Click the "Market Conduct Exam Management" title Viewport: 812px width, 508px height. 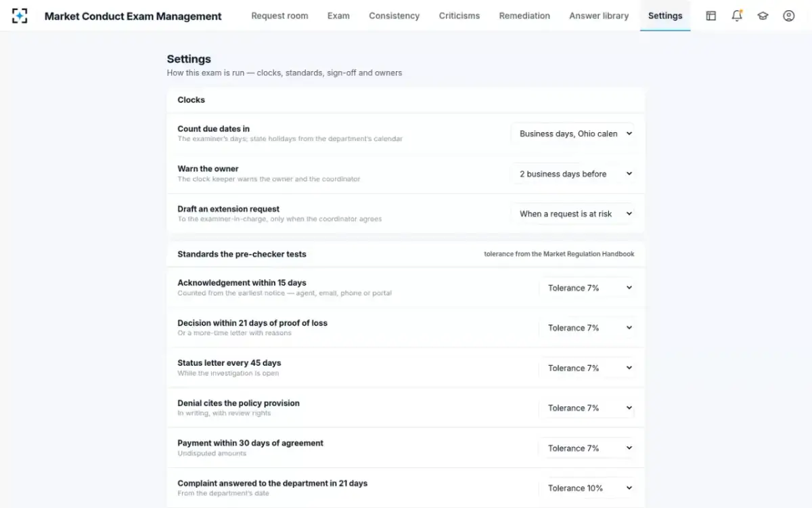click(133, 16)
